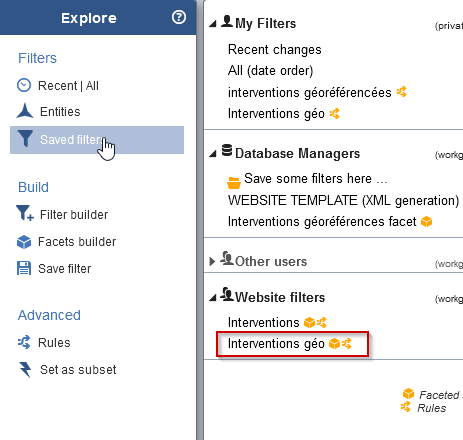Click the facet cube icon next to Interventions géoréférences facet
The height and width of the screenshot is (440, 463).
426,222
